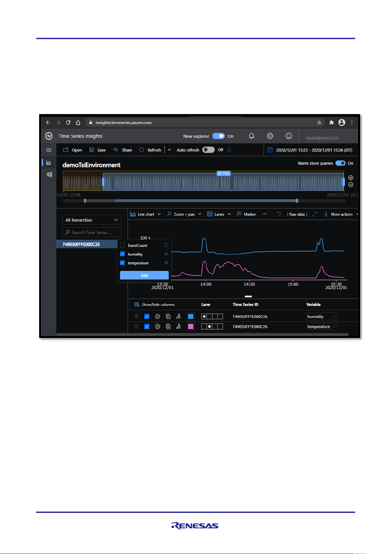Viewport: 392px width, 554px height.
Task: Open temperature variable dropdown
Action: pos(322,326)
